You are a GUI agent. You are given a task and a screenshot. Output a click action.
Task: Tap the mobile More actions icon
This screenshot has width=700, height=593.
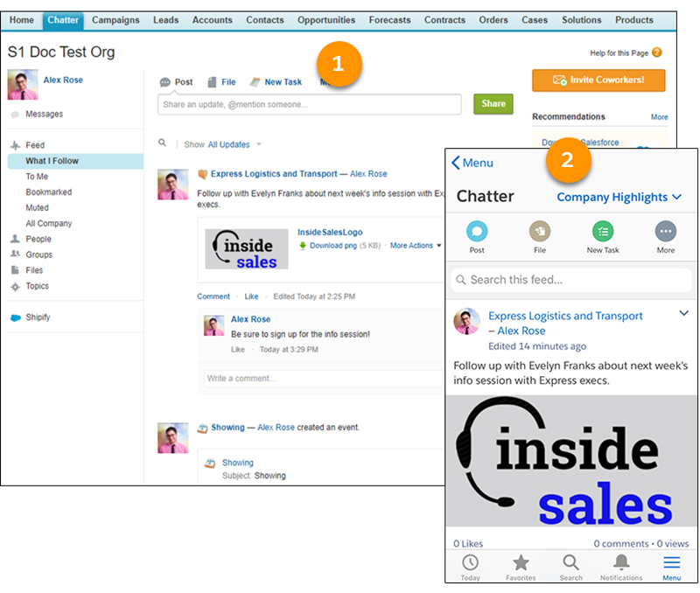[x=666, y=232]
